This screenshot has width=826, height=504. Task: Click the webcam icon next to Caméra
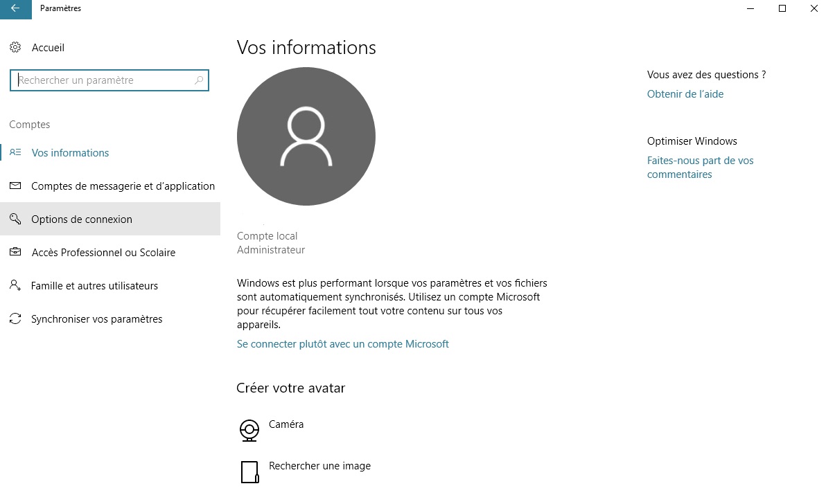pyautogui.click(x=249, y=430)
